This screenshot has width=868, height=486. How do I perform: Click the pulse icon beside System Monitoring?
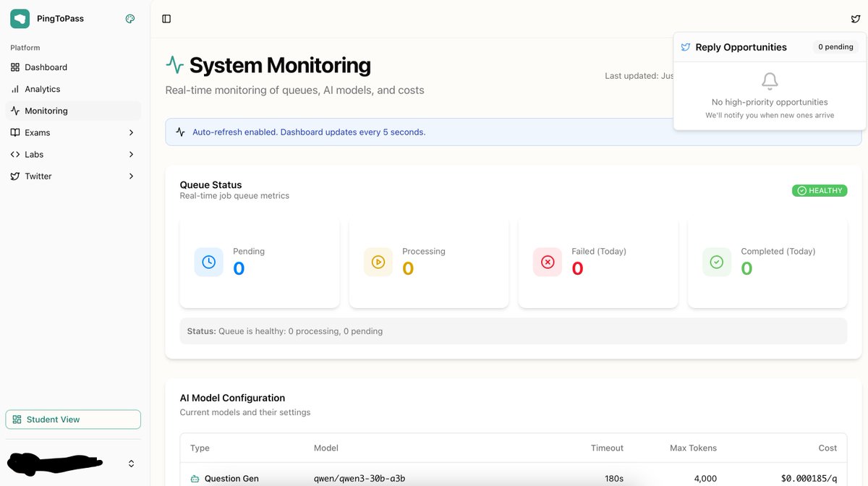pyautogui.click(x=174, y=65)
